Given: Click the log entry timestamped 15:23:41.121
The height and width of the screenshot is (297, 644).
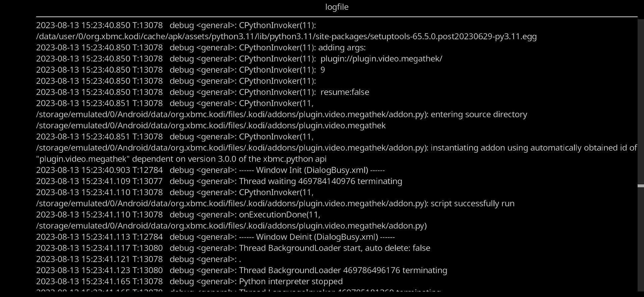Looking at the screenshot, I should (139, 259).
